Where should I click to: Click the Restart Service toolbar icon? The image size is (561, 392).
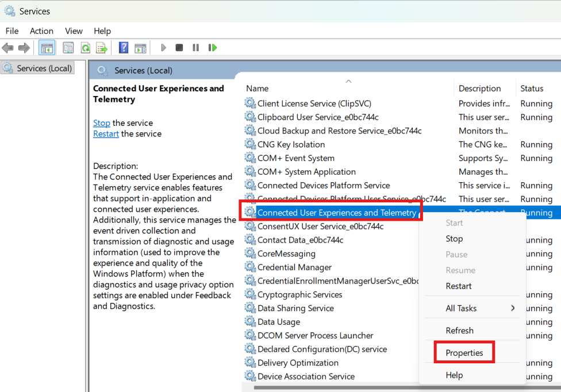tap(213, 48)
